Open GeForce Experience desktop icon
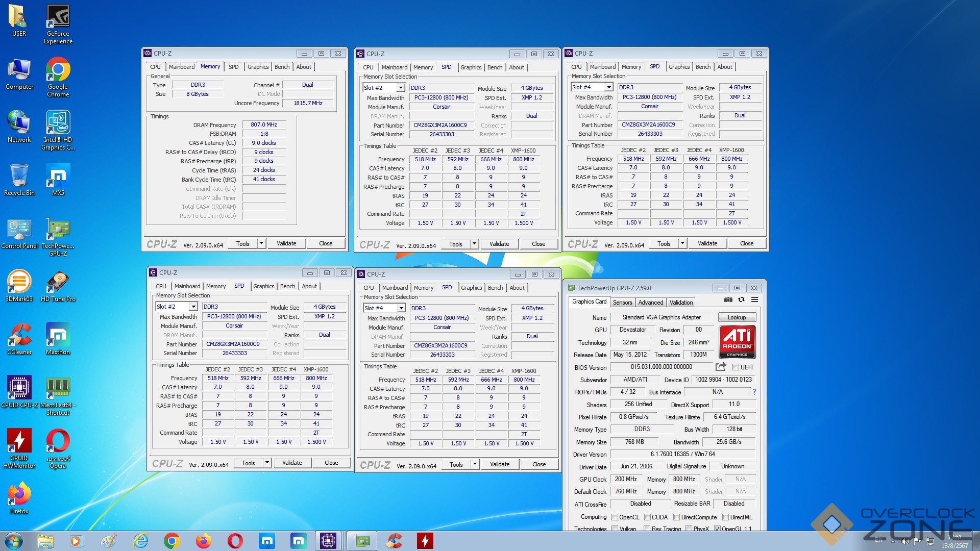 pos(58,24)
